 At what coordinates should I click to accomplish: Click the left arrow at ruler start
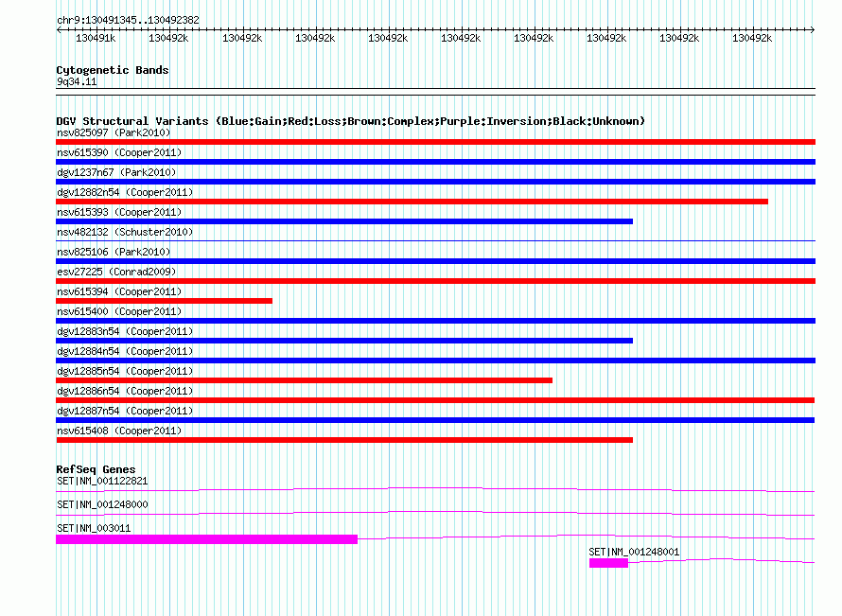click(59, 30)
